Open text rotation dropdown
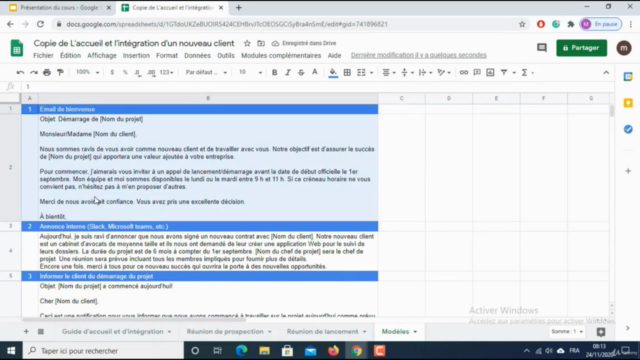The height and width of the screenshot is (360, 640). click(444, 73)
